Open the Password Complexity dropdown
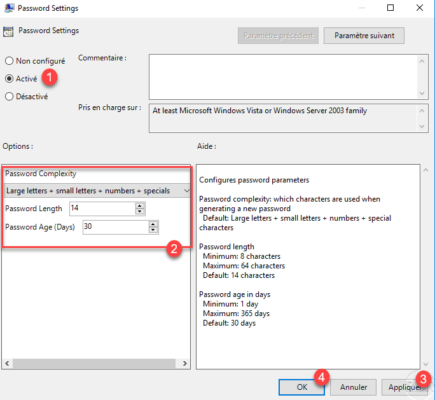435x400 pixels. coord(97,191)
